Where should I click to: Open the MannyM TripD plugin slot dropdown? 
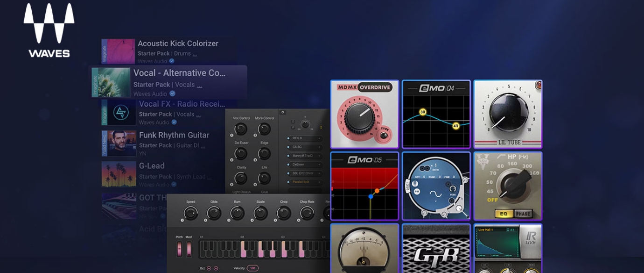click(x=305, y=156)
